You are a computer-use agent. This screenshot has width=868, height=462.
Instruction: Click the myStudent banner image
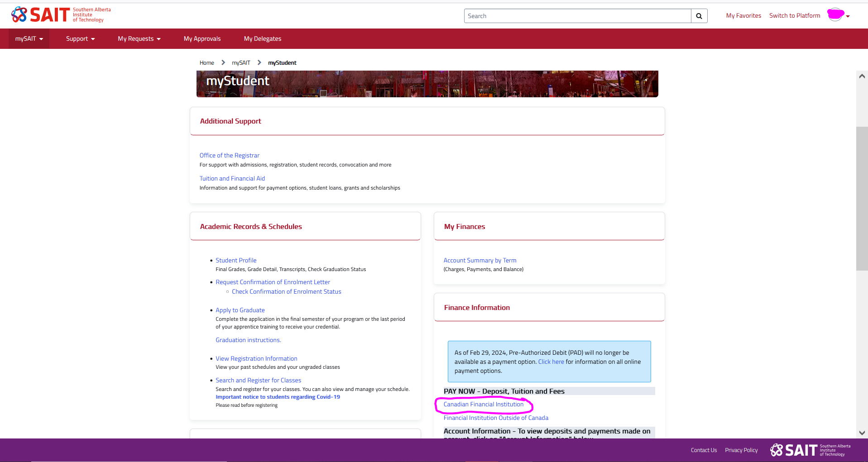(427, 84)
